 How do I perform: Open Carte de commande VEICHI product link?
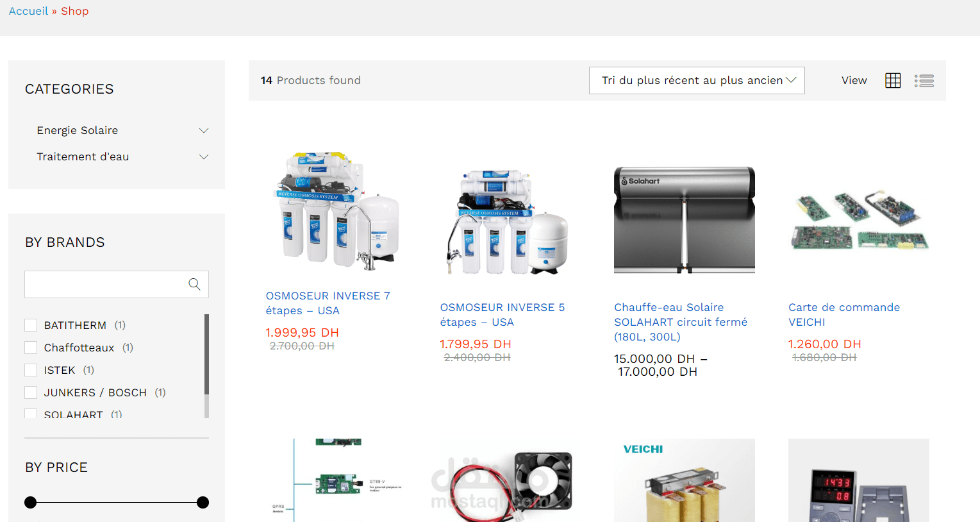point(844,314)
